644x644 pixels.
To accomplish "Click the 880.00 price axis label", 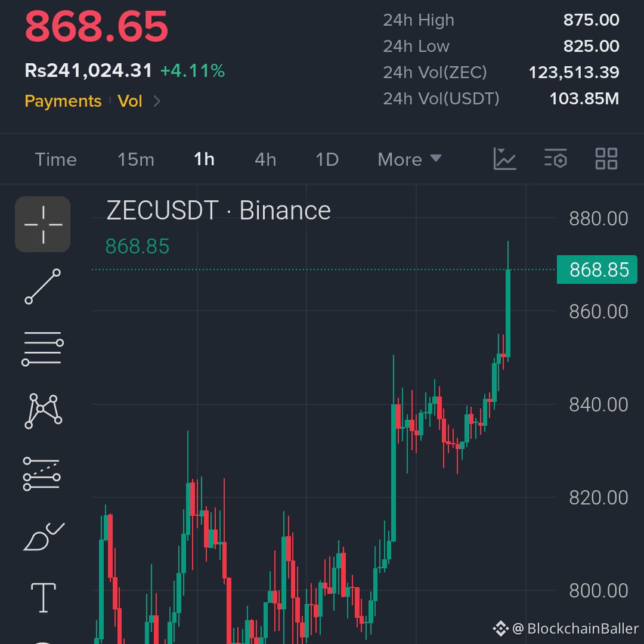I will (599, 218).
